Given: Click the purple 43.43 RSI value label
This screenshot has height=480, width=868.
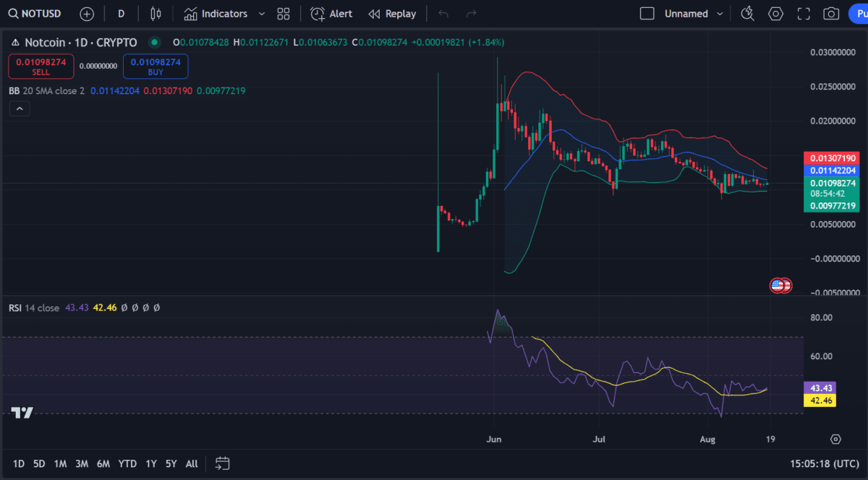Looking at the screenshot, I should (820, 388).
